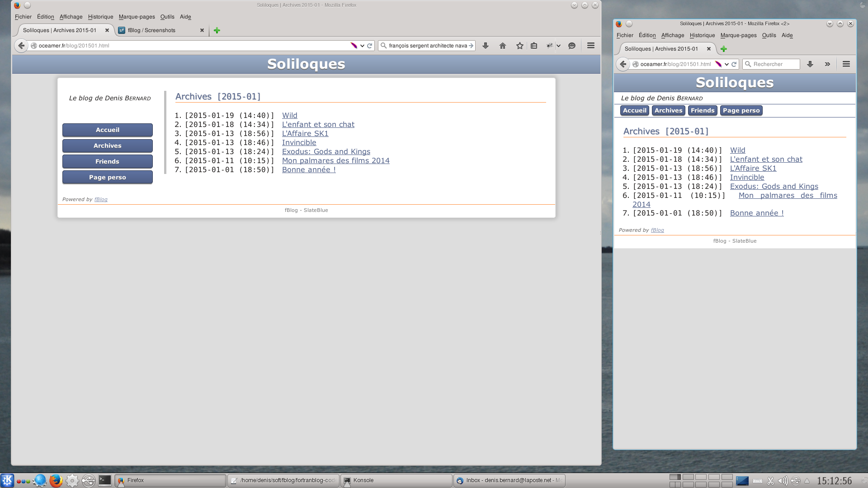Open the Marque-pages menu in main window
Viewport: 868px width, 488px height.
(137, 17)
